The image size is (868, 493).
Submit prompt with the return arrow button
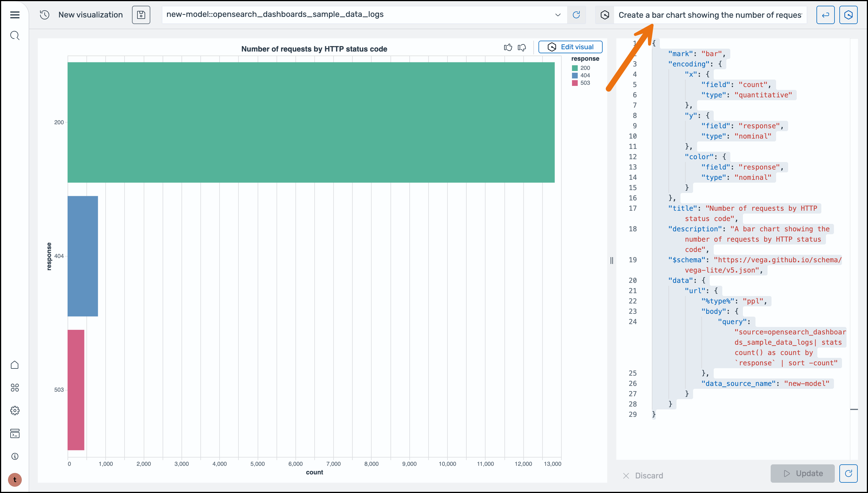(825, 15)
